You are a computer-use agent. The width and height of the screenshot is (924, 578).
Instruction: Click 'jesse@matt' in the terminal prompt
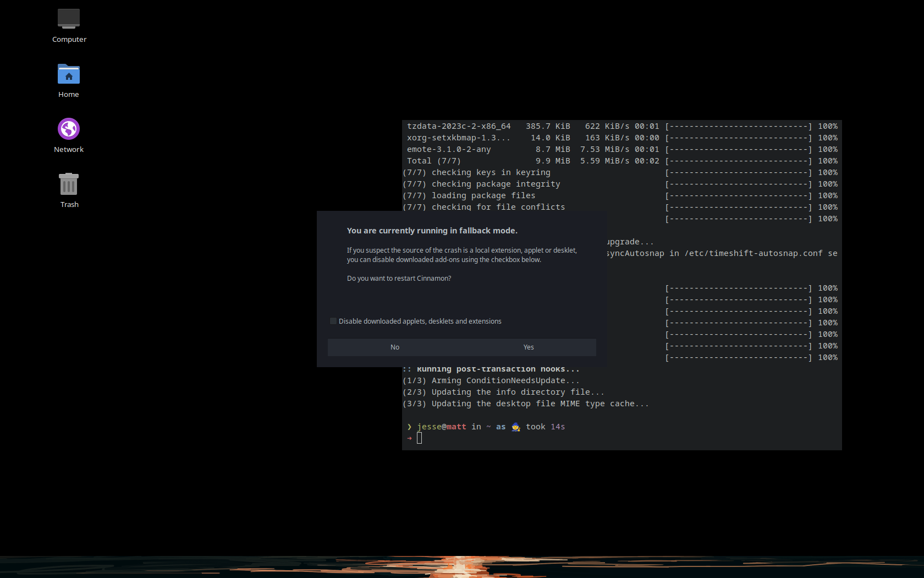(442, 427)
